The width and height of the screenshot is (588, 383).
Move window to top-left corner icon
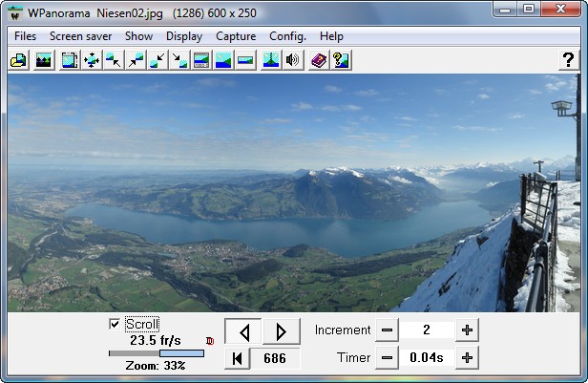click(x=114, y=60)
